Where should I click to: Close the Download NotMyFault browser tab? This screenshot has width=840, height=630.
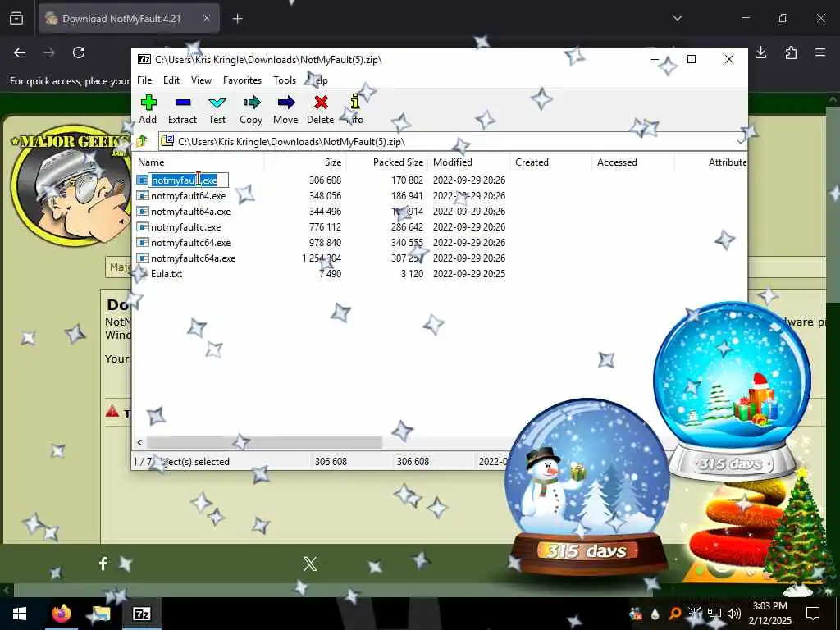coord(207,19)
